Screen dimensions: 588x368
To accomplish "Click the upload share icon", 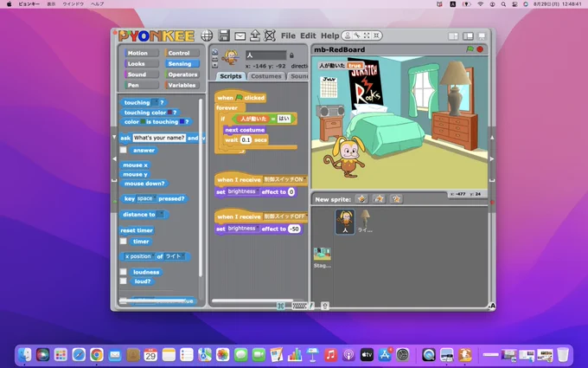I will click(255, 36).
